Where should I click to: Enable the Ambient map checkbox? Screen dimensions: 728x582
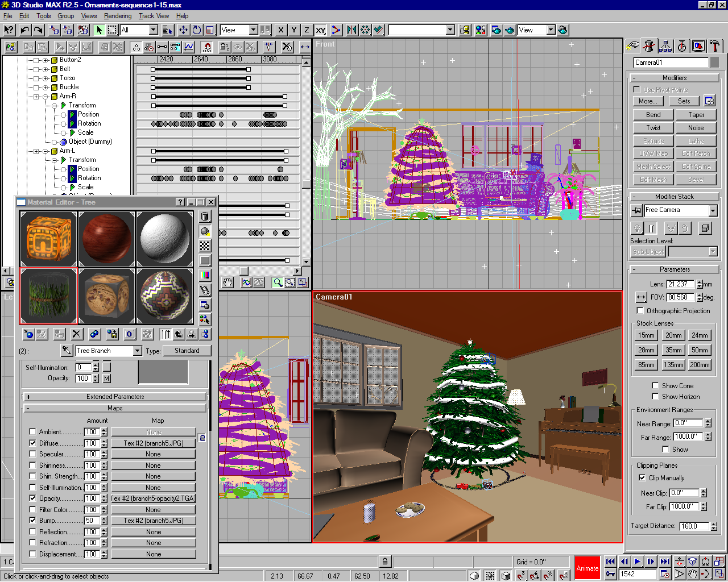pos(32,432)
